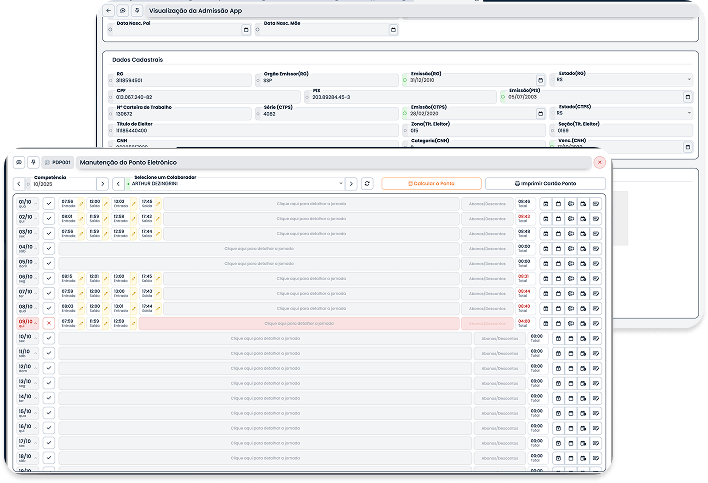Click the first calendar action icon on 01/10 row
This screenshot has width=708, height=483.
546,204
